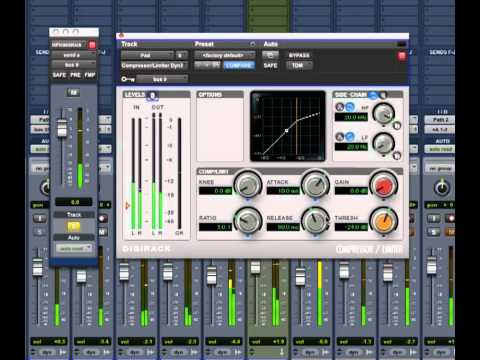This screenshot has height=360, width=480.
Task: Toggle the HF filter enable button
Action: click(x=397, y=126)
